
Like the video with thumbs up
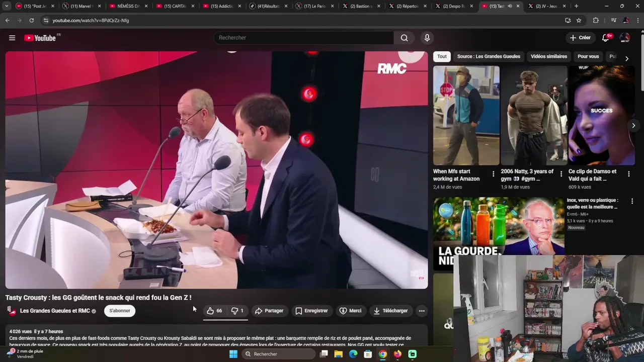pyautogui.click(x=214, y=311)
